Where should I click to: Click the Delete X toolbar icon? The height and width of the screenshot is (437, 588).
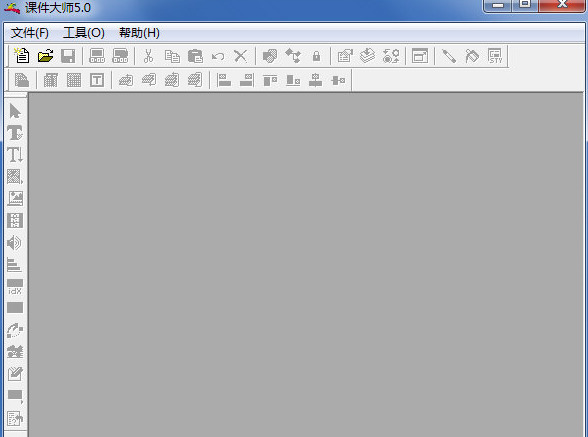(240, 56)
